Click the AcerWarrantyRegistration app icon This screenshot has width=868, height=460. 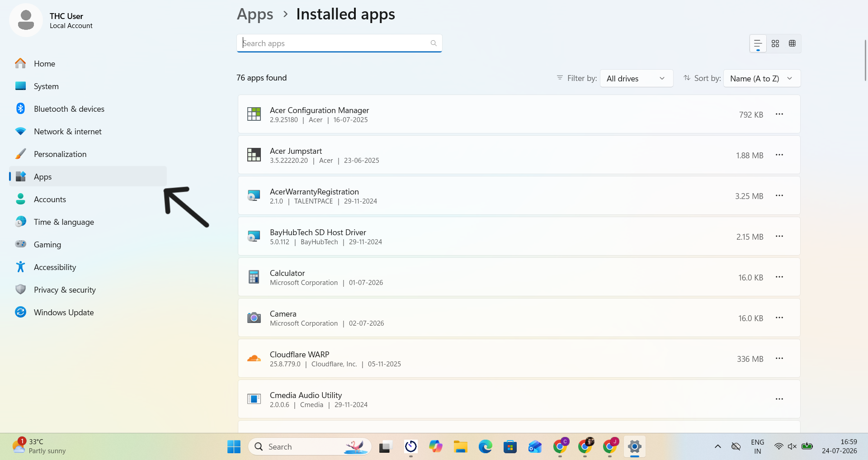tap(254, 195)
